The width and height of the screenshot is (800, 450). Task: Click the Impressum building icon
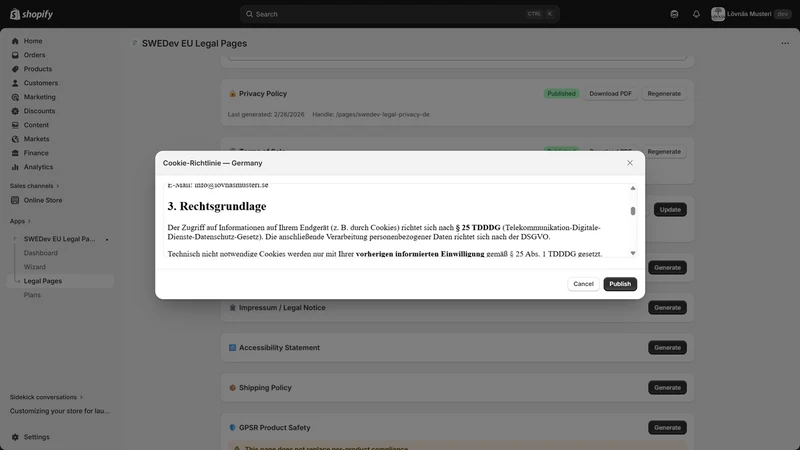point(232,308)
